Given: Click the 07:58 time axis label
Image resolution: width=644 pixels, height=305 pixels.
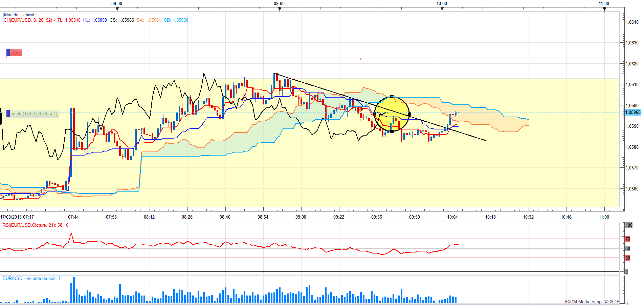Looking at the screenshot, I should (111, 217).
